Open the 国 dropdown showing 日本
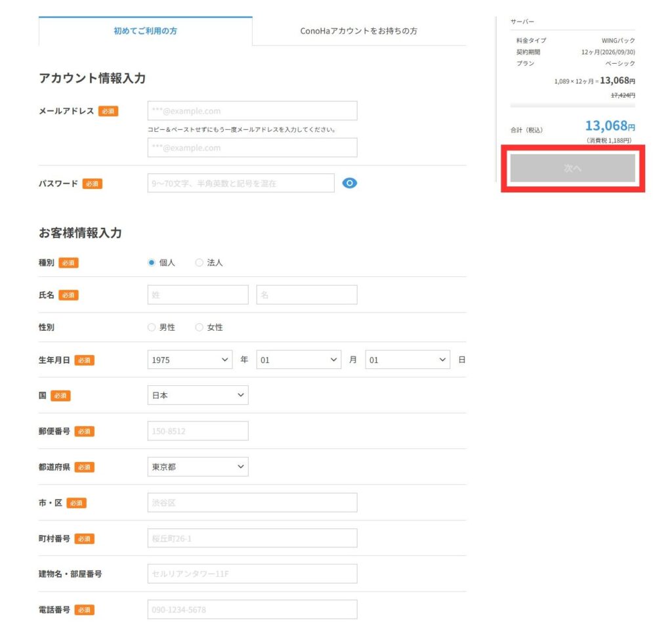The image size is (672, 638). click(x=198, y=394)
